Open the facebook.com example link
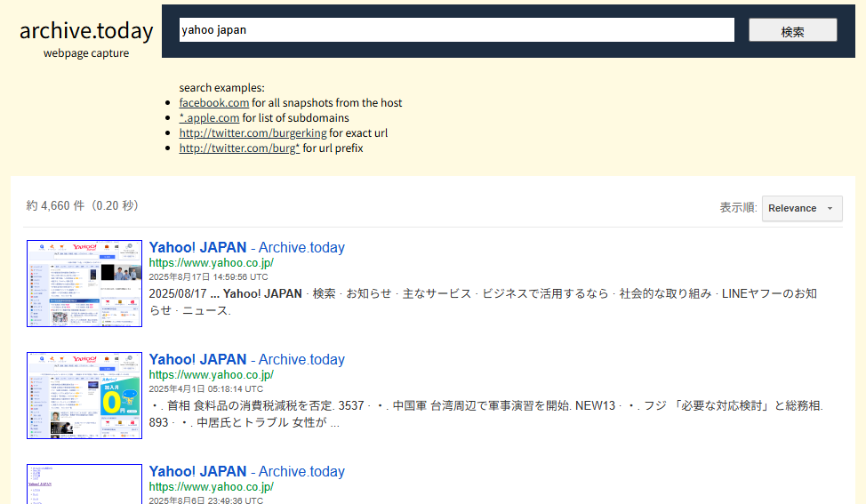 (x=213, y=103)
